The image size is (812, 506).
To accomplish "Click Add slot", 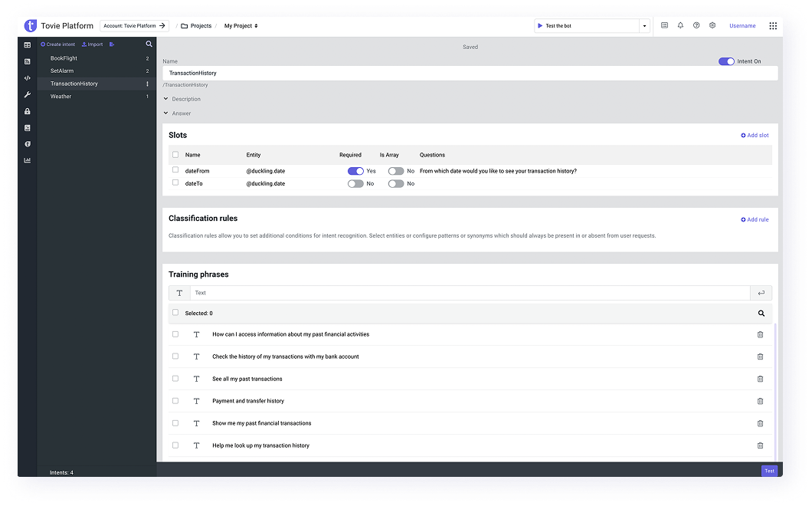I will coord(755,135).
